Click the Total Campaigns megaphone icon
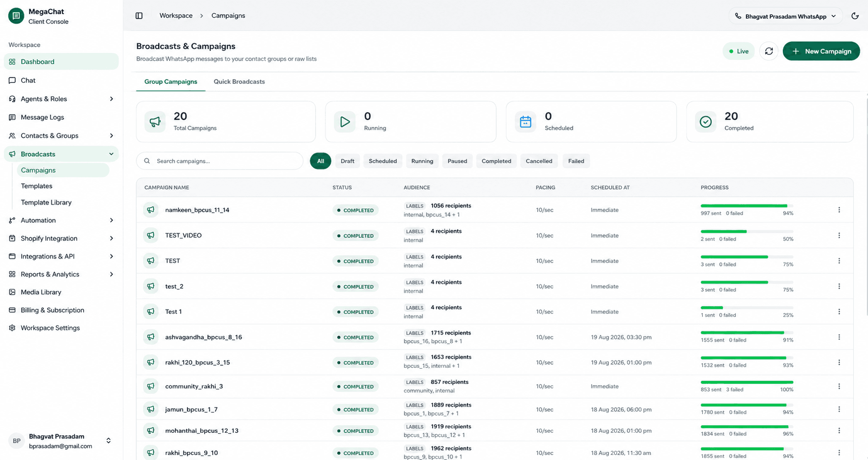 point(155,121)
